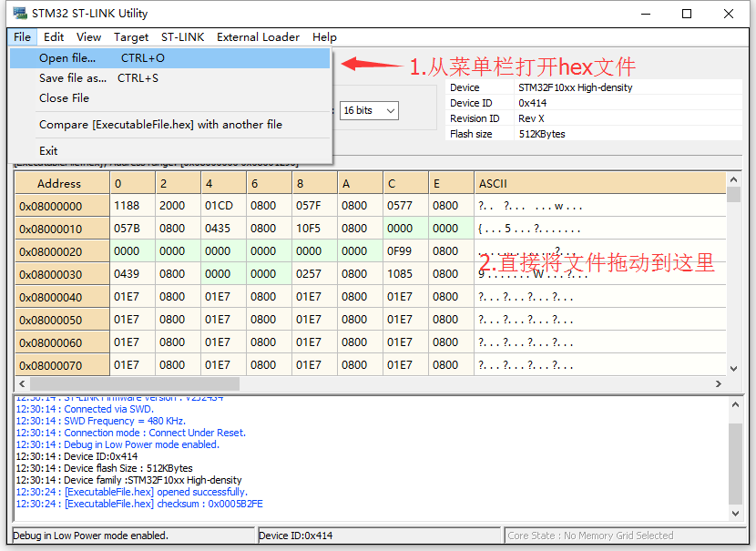This screenshot has width=756, height=551.
Task: Click the memory grid scroll up arrow
Action: 733,179
